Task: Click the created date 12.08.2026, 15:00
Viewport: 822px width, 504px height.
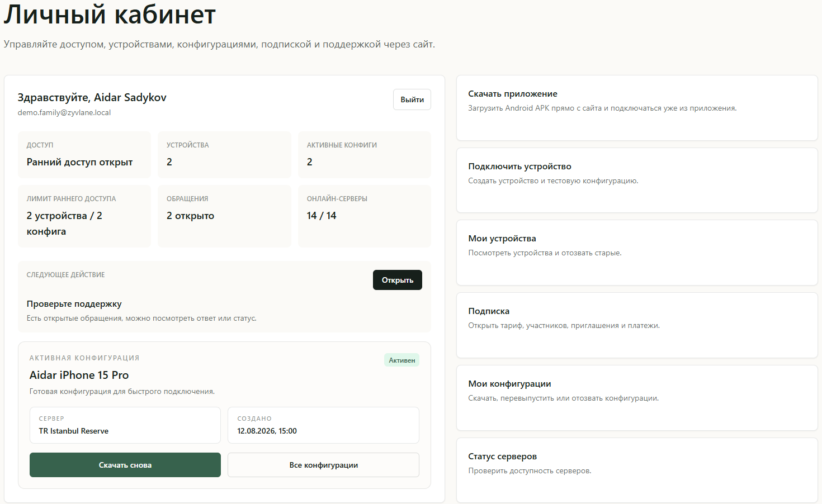Action: pyautogui.click(x=267, y=431)
